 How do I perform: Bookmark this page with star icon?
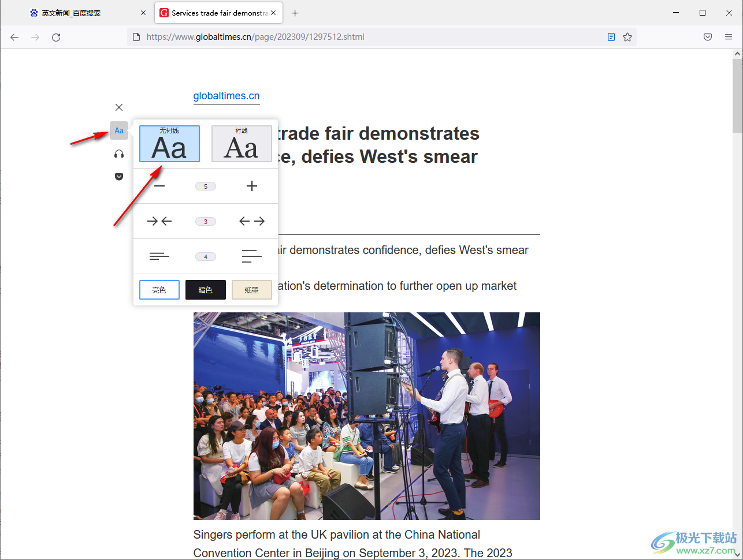(627, 37)
